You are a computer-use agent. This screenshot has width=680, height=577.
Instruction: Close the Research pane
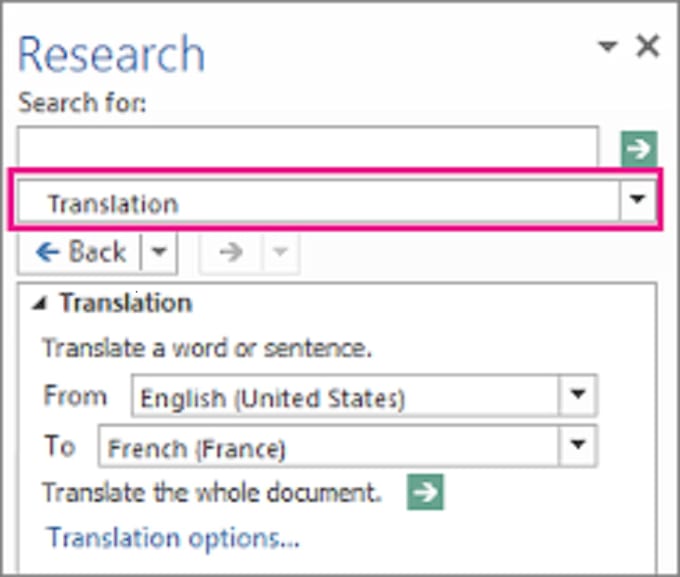point(648,46)
